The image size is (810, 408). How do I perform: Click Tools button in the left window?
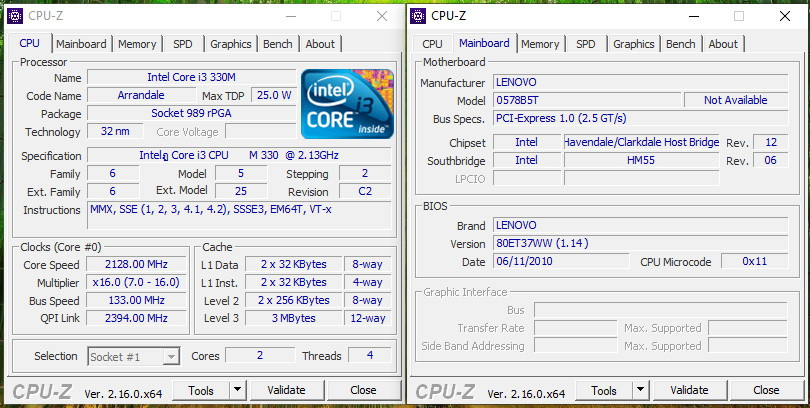(200, 390)
